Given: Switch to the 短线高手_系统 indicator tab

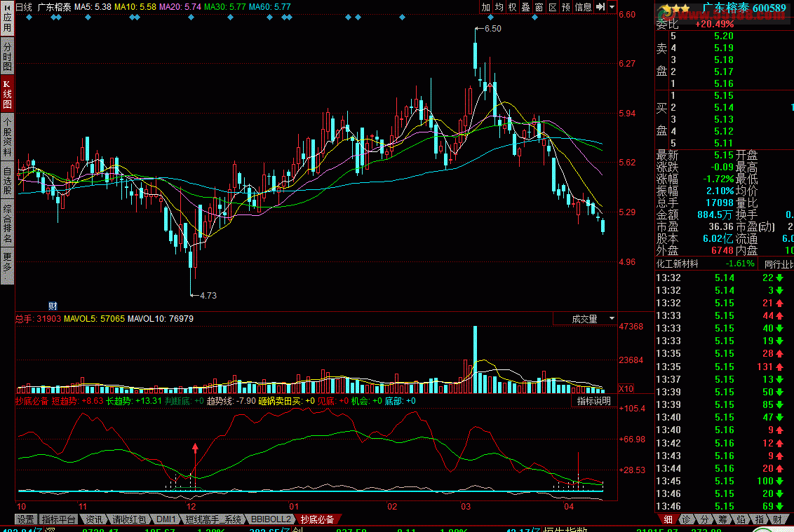Looking at the screenshot, I should 213,519.
